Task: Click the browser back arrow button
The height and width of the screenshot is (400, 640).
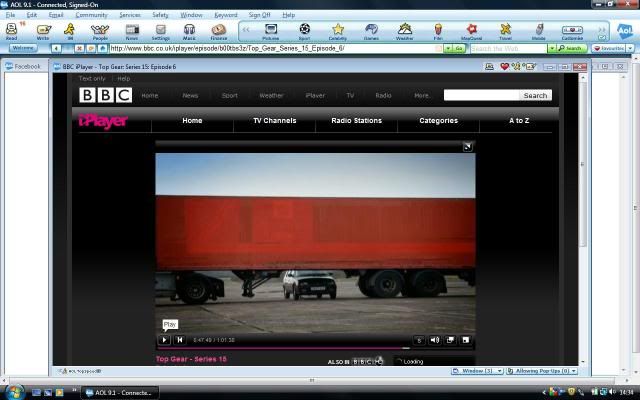Action: coord(56,49)
